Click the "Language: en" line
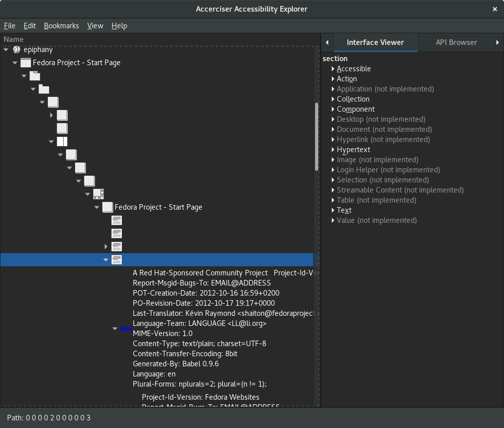 155,374
